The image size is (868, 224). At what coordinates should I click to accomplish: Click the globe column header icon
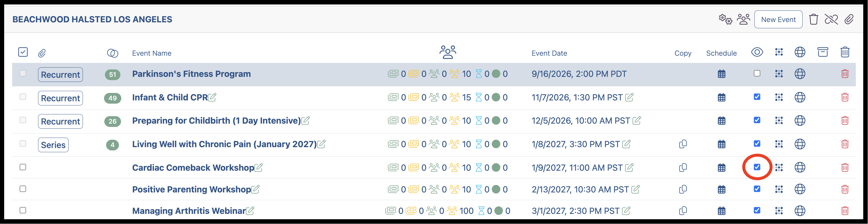(800, 52)
